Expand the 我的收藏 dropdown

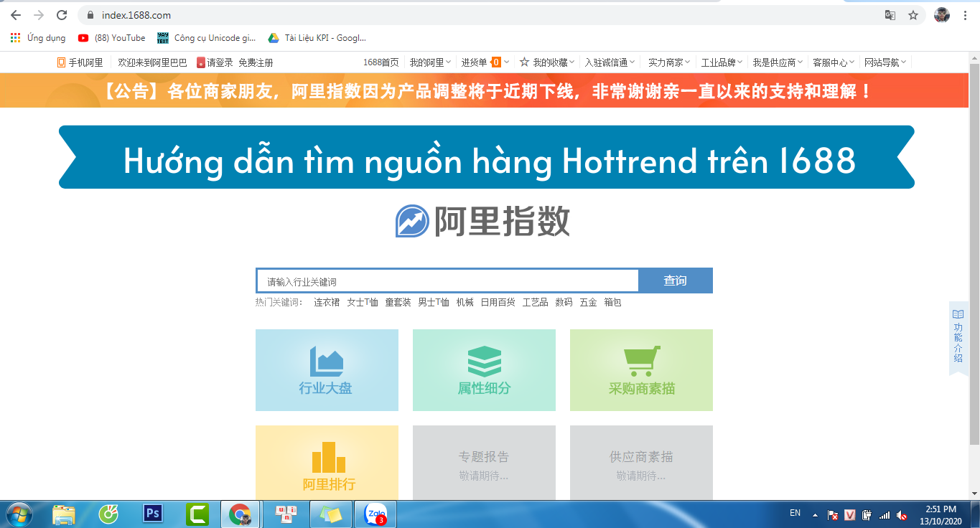point(547,62)
